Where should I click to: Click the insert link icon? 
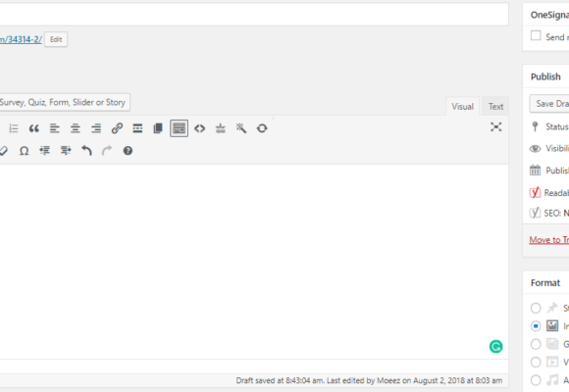(x=117, y=128)
